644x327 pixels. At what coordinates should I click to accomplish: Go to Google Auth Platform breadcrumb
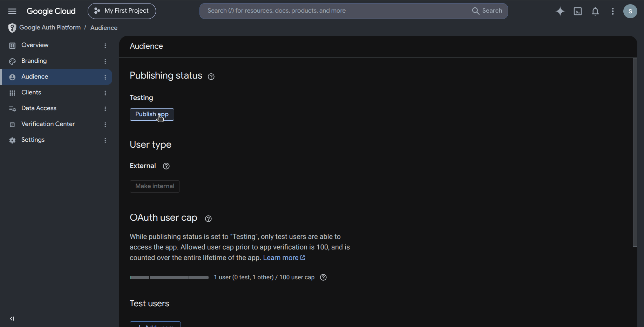(x=50, y=27)
